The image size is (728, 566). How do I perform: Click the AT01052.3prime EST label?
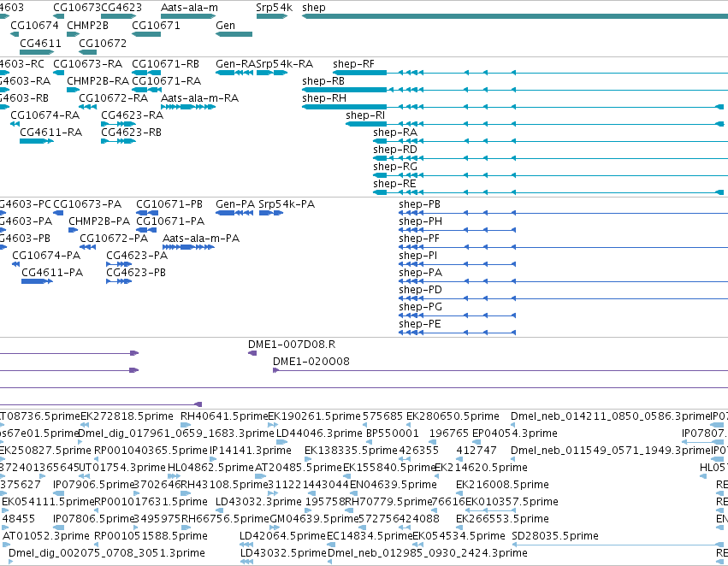pos(46,536)
